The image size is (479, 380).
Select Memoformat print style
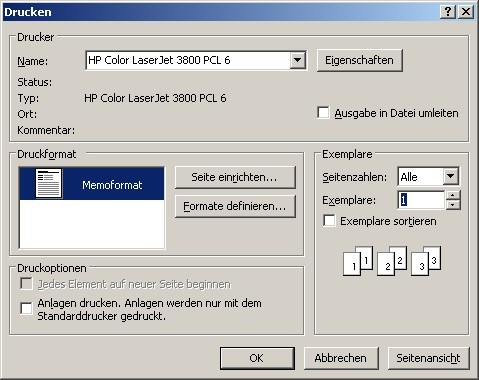click(x=92, y=184)
